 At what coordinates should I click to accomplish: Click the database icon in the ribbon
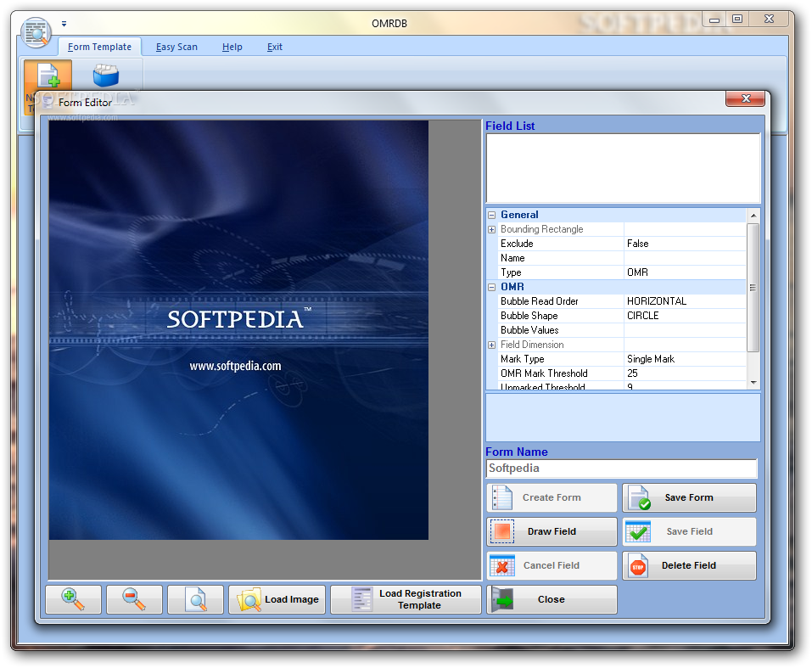pyautogui.click(x=106, y=76)
